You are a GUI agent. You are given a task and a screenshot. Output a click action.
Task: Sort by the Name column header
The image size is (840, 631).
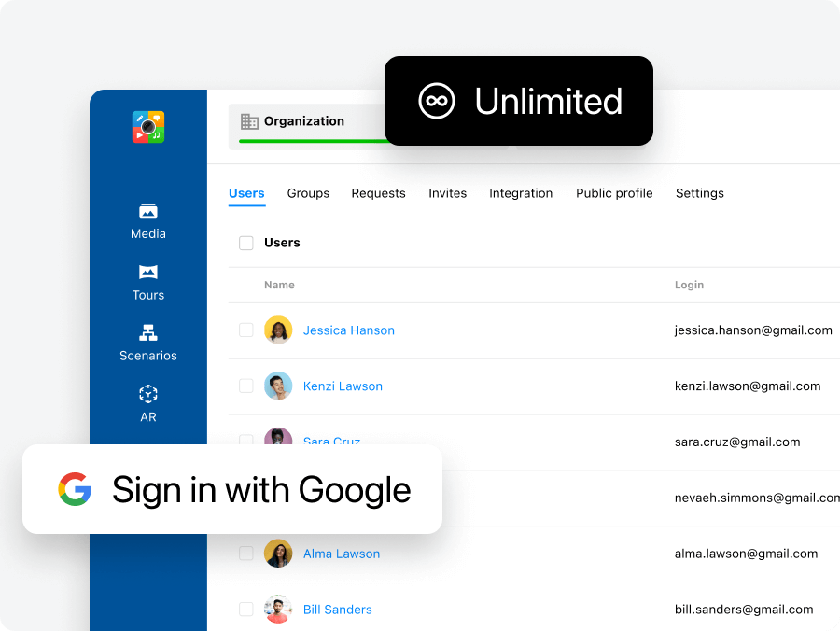pyautogui.click(x=279, y=285)
